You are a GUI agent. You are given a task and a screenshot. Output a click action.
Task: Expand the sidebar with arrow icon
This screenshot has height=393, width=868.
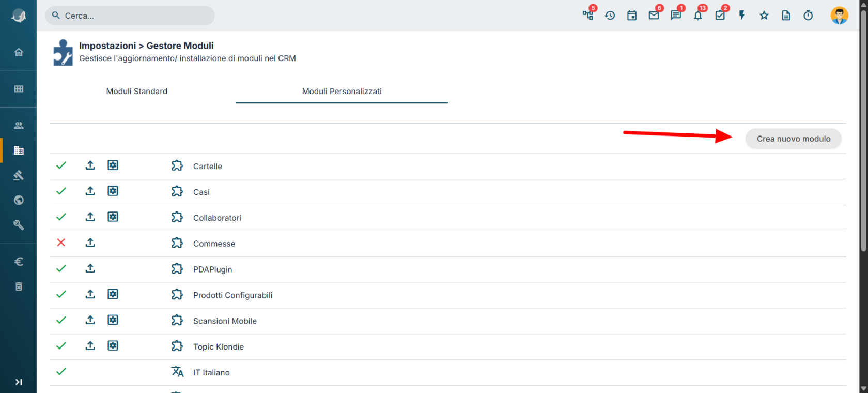tap(19, 382)
